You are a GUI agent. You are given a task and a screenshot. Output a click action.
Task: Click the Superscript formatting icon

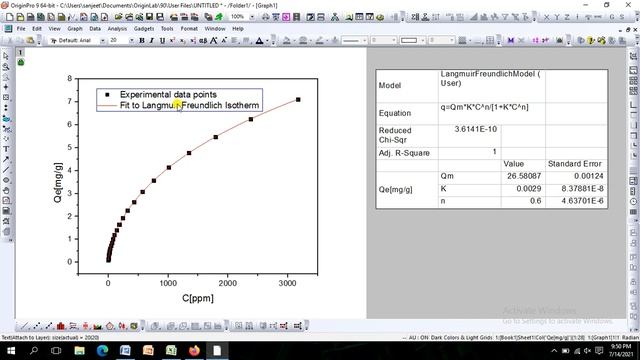(172, 40)
